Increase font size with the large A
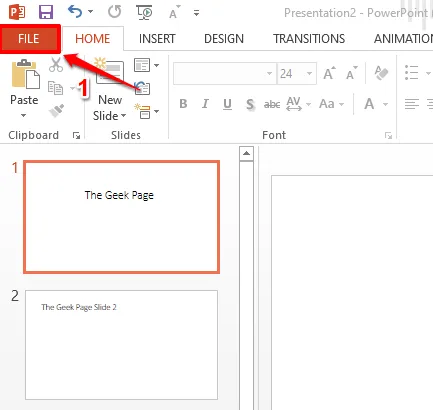The image size is (433, 410). tap(329, 73)
